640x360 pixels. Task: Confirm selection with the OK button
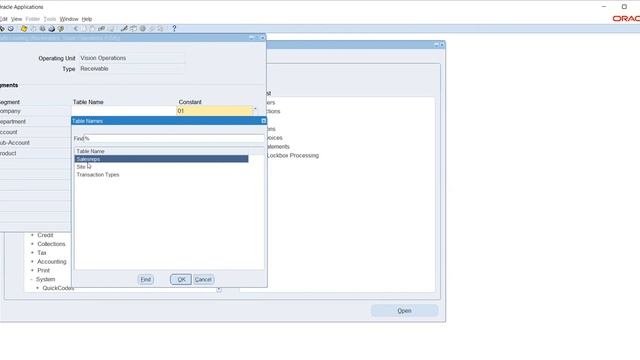click(x=181, y=280)
